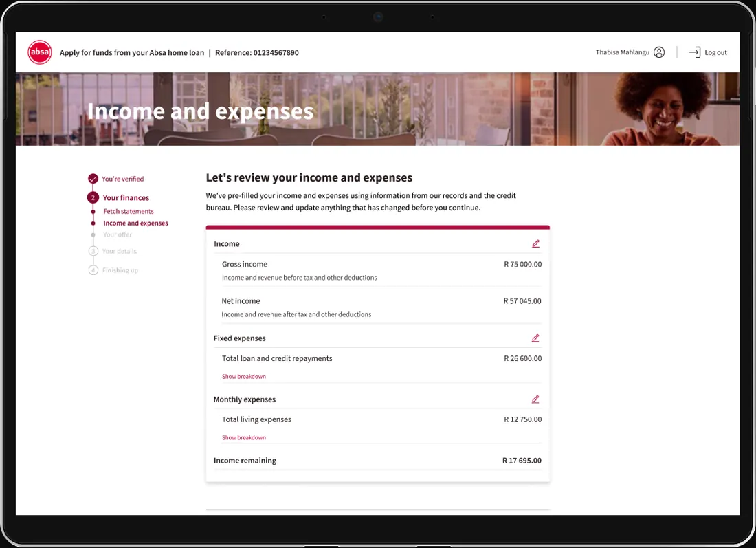This screenshot has height=548, width=756.
Task: Click Income and revenue after tax description
Action: tap(296, 314)
